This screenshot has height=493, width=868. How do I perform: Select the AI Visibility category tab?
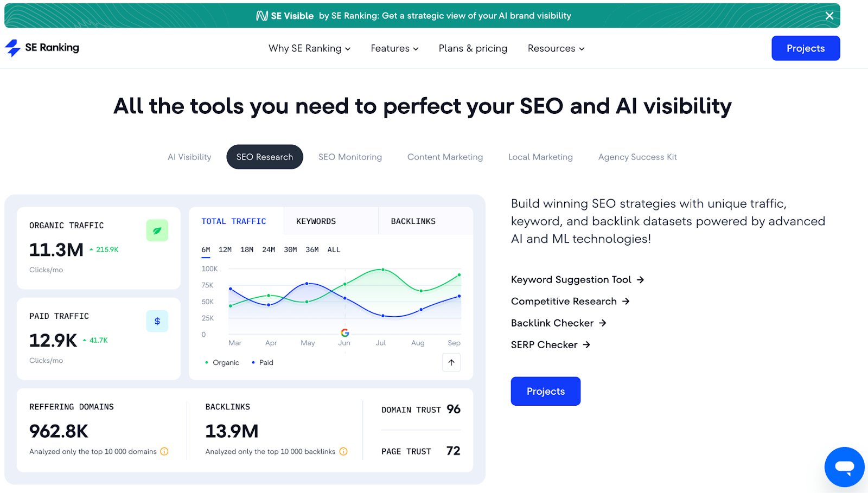(x=189, y=157)
